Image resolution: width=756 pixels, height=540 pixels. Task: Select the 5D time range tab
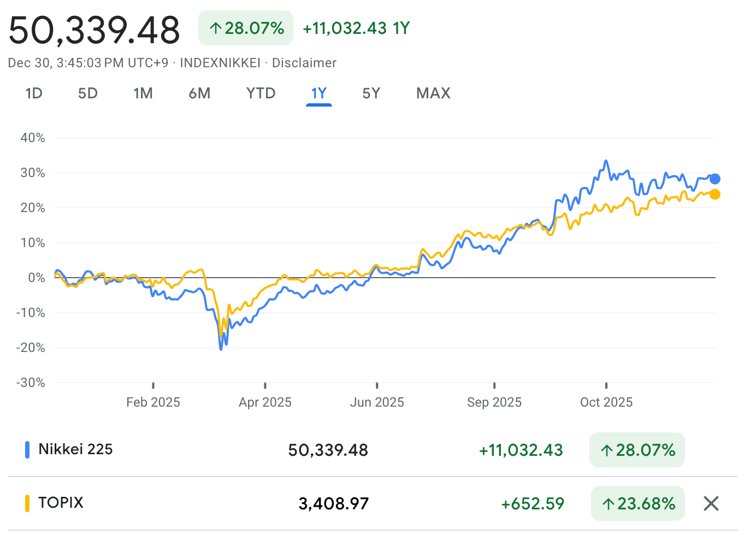87,93
